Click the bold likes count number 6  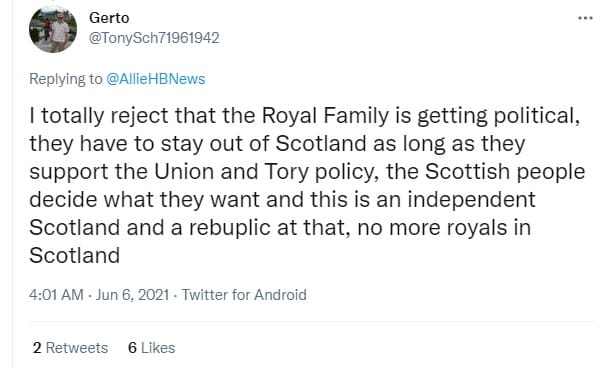(x=132, y=348)
